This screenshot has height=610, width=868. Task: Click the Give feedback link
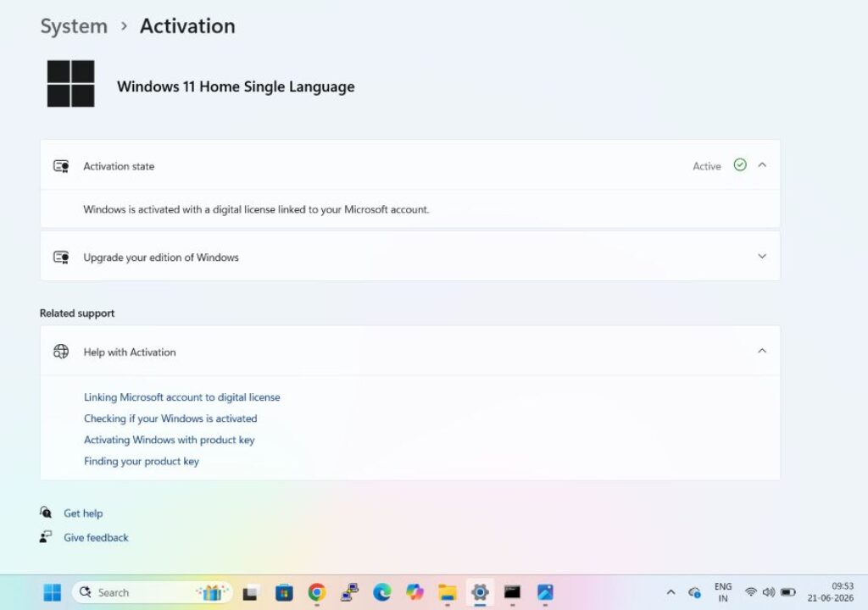[96, 537]
